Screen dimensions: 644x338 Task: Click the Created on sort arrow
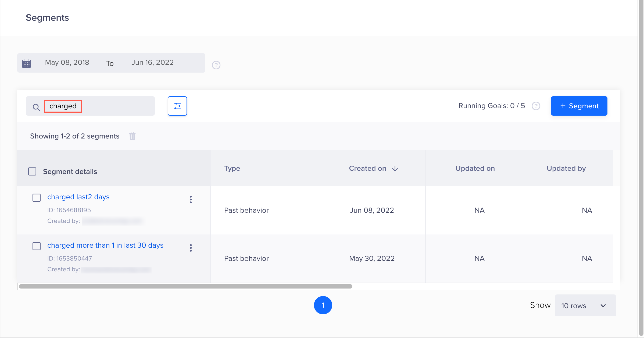[x=395, y=169]
